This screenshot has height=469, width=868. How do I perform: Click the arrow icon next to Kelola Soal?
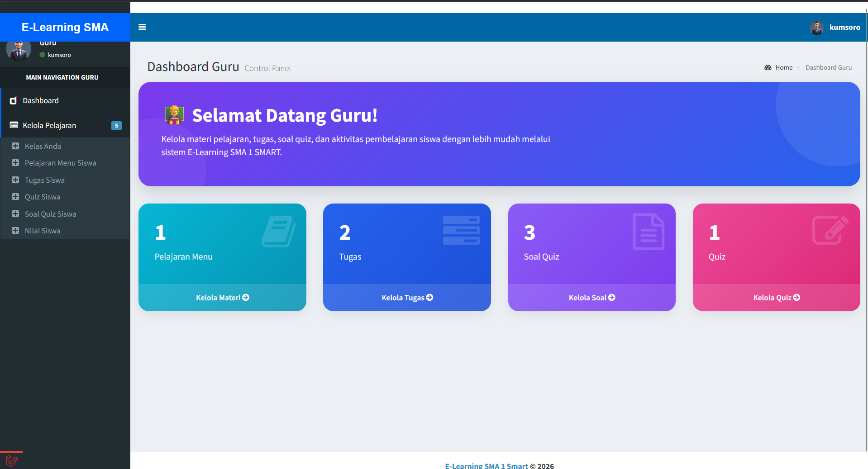tap(612, 298)
